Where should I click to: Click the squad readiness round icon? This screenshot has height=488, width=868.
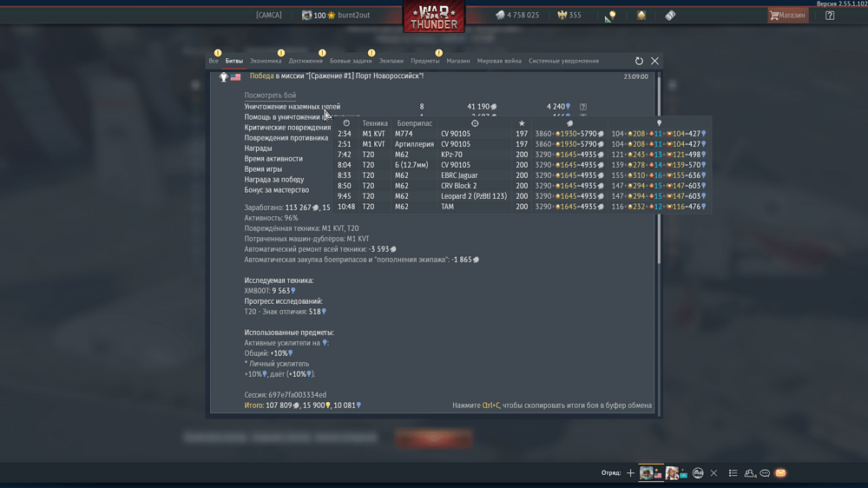click(x=698, y=473)
